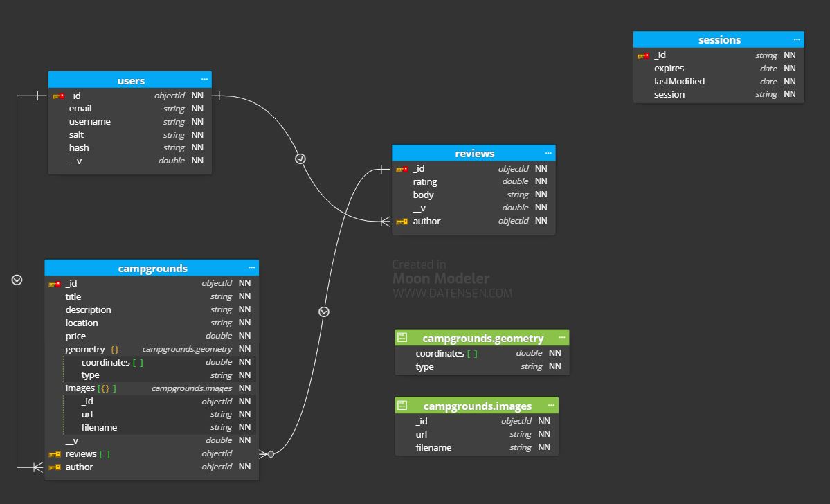Select the sessions table header

click(719, 39)
